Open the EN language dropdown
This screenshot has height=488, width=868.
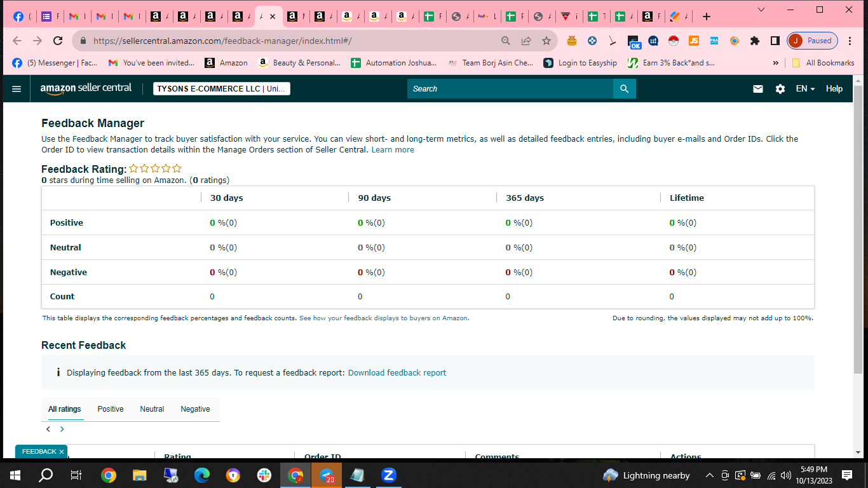[x=805, y=89]
